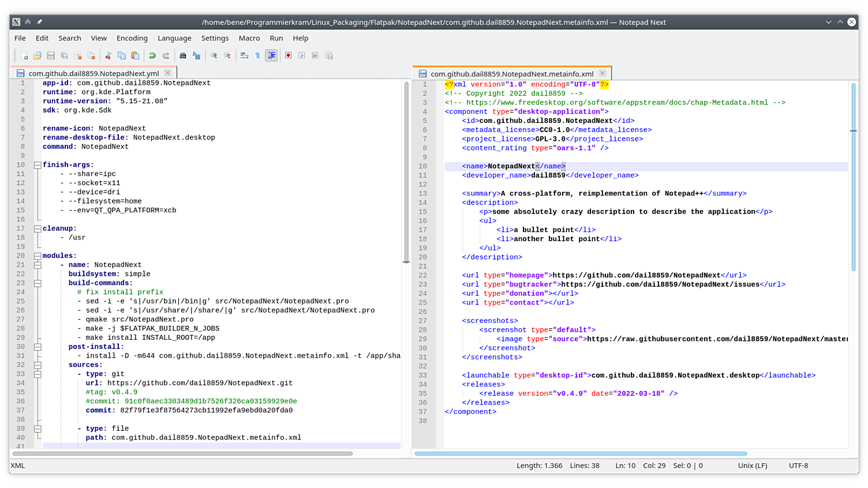Start recording a macro via the red record icon
The width and height of the screenshot is (868, 488).
[288, 55]
